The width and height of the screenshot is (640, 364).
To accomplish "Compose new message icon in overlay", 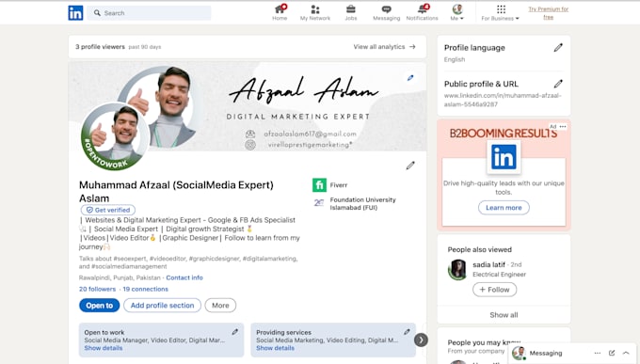I will click(612, 353).
